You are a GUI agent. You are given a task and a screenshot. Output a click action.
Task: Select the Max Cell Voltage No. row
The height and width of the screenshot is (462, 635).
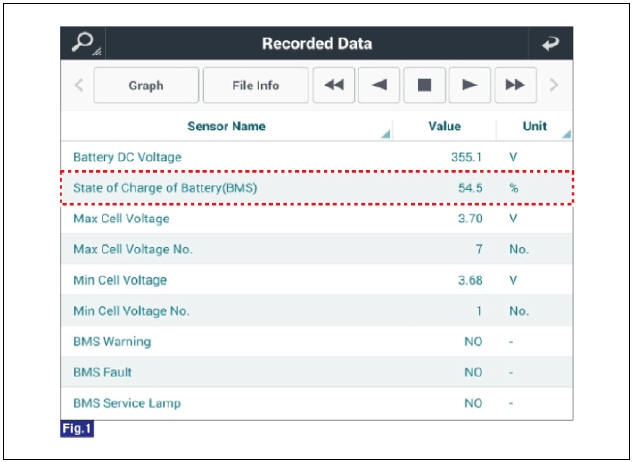click(317, 249)
